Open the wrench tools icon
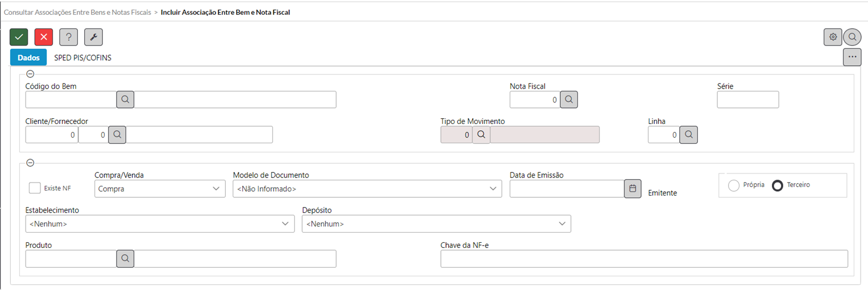This screenshot has width=868, height=290. pos(93,37)
